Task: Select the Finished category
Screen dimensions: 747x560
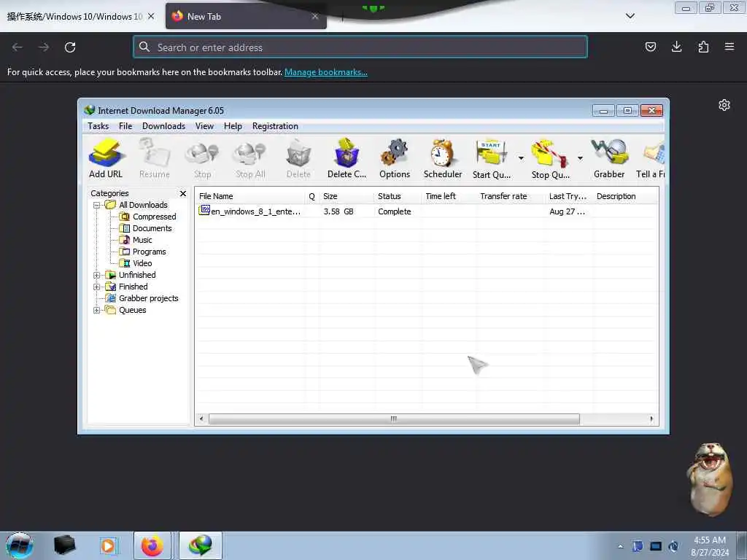Action: (133, 287)
